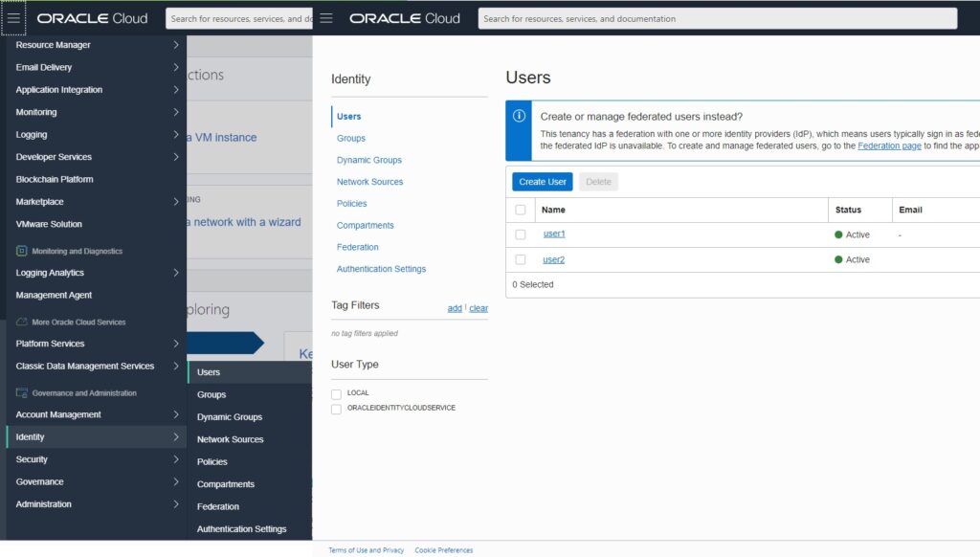
Task: Open the user2 link
Action: [x=554, y=259]
